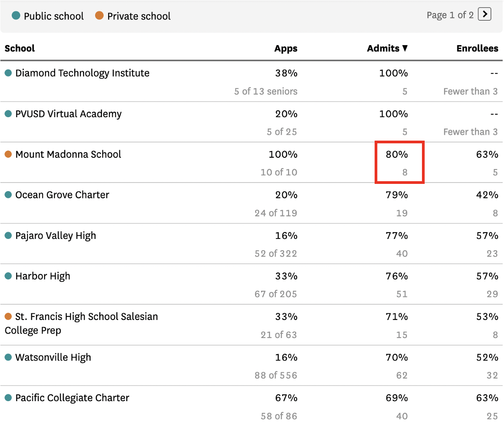Click orange dot beside St. Francis High School
Screen dimensions: 504x439
pyautogui.click(x=9, y=316)
